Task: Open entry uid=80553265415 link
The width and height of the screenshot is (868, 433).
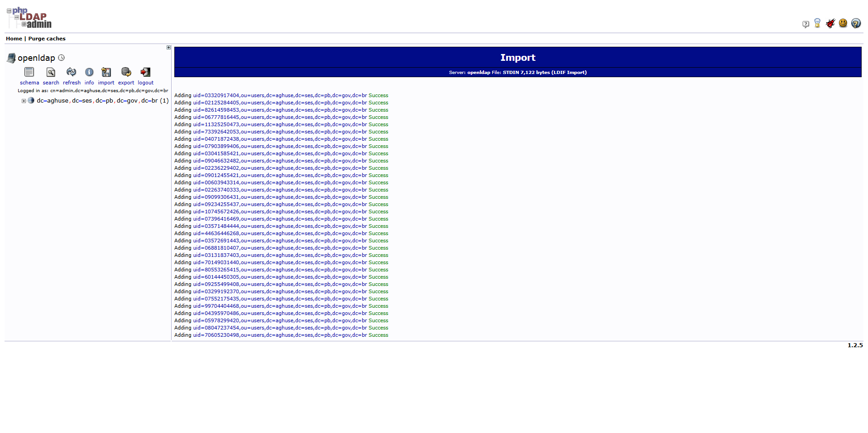Action: (x=280, y=270)
